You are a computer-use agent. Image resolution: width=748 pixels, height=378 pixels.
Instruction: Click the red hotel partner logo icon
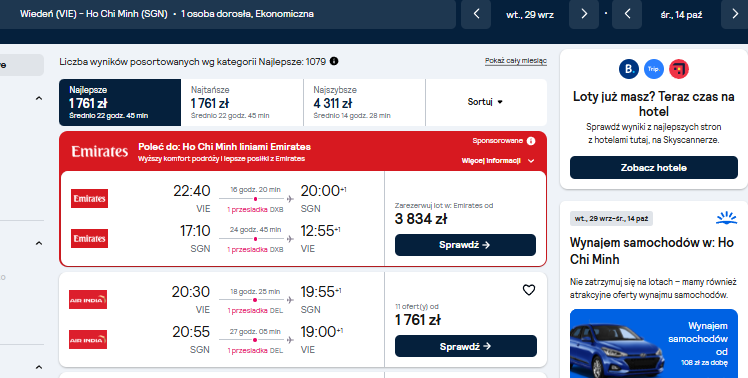pos(679,69)
